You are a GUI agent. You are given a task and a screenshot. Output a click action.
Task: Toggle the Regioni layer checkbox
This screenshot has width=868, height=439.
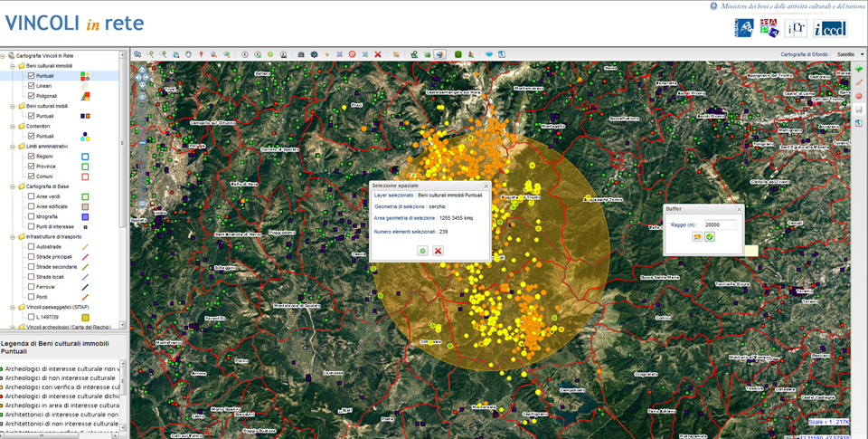click(31, 157)
